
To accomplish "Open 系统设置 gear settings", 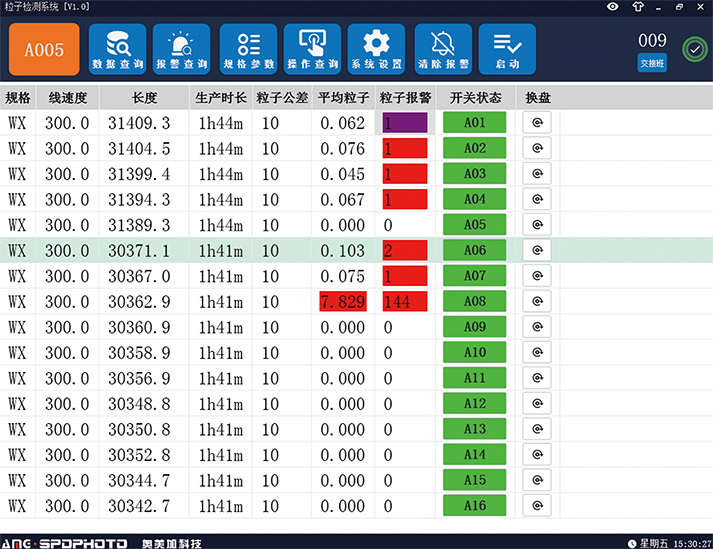I will [x=376, y=49].
